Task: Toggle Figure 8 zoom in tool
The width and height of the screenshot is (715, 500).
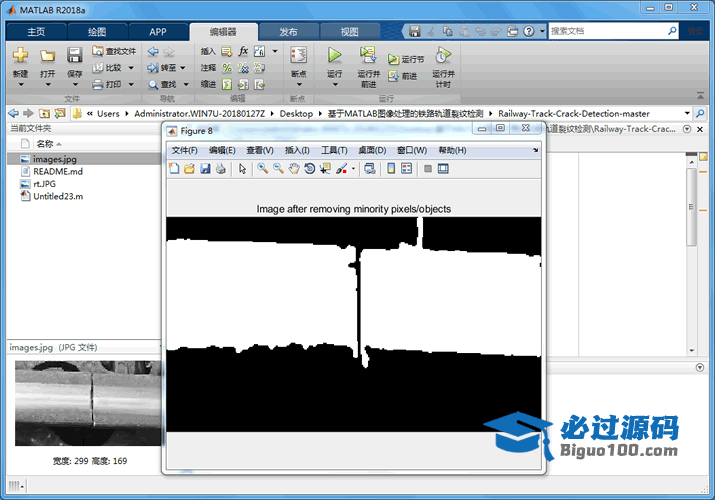Action: pyautogui.click(x=262, y=169)
